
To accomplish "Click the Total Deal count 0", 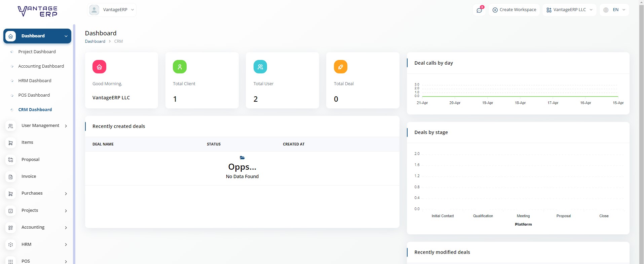I will (336, 99).
